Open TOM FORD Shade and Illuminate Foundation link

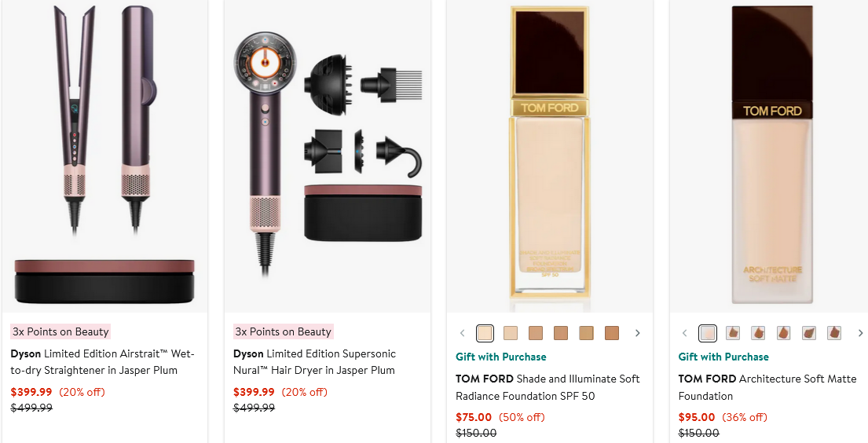pos(548,387)
